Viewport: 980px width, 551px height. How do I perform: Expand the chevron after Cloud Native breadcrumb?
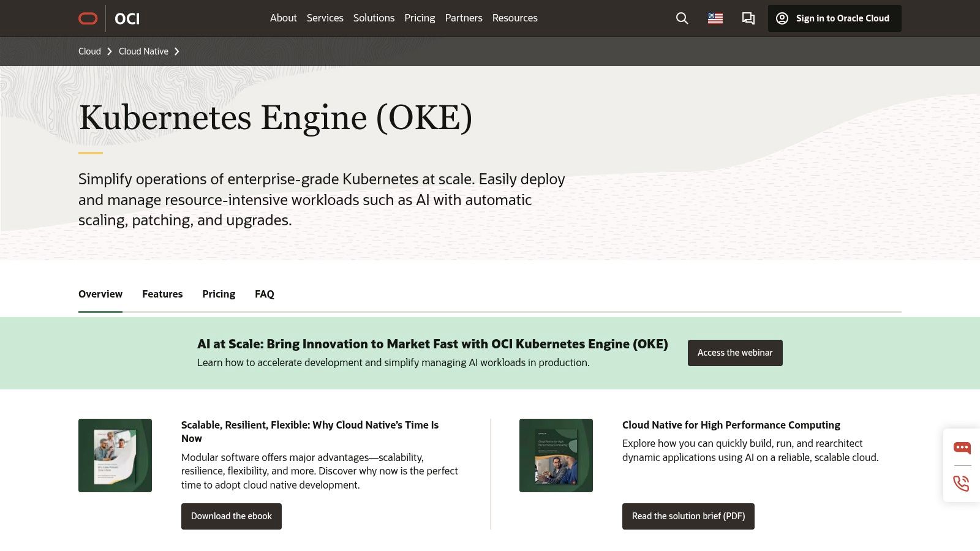[x=177, y=51]
